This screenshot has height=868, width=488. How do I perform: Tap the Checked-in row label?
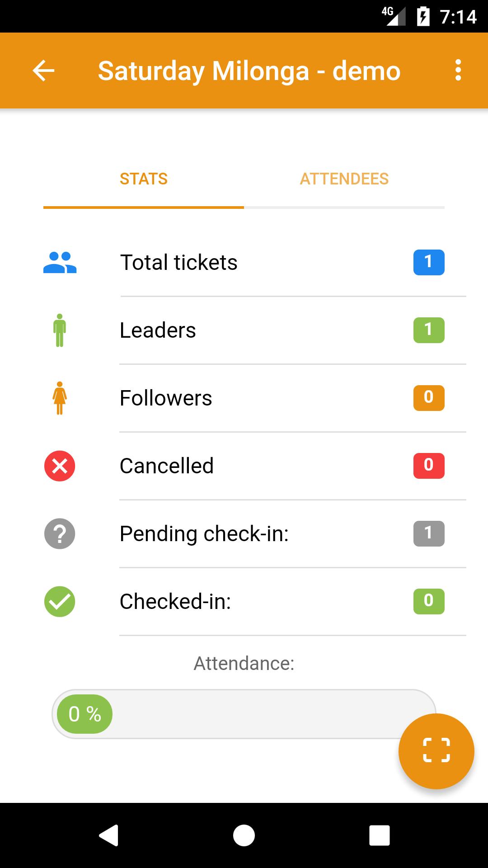[175, 602]
